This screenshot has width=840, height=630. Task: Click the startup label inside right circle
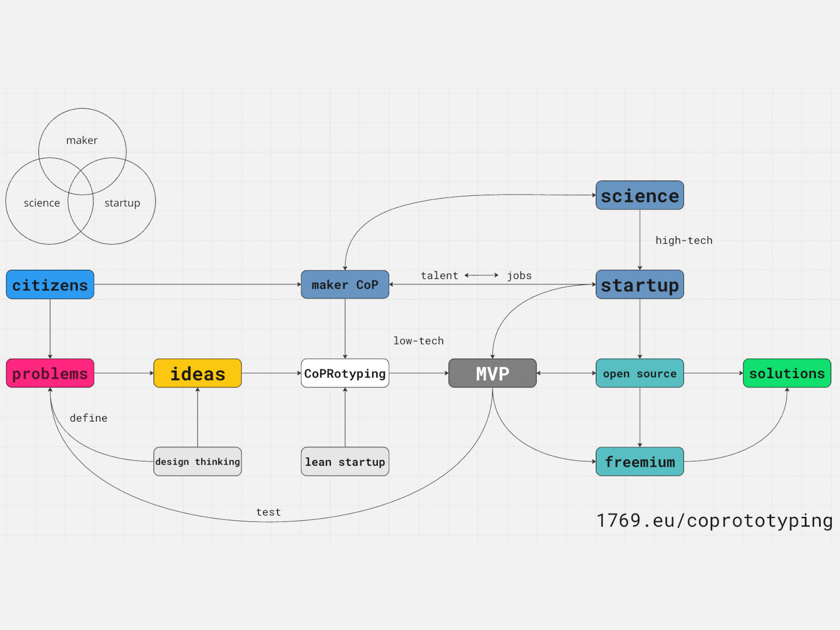[x=122, y=203]
